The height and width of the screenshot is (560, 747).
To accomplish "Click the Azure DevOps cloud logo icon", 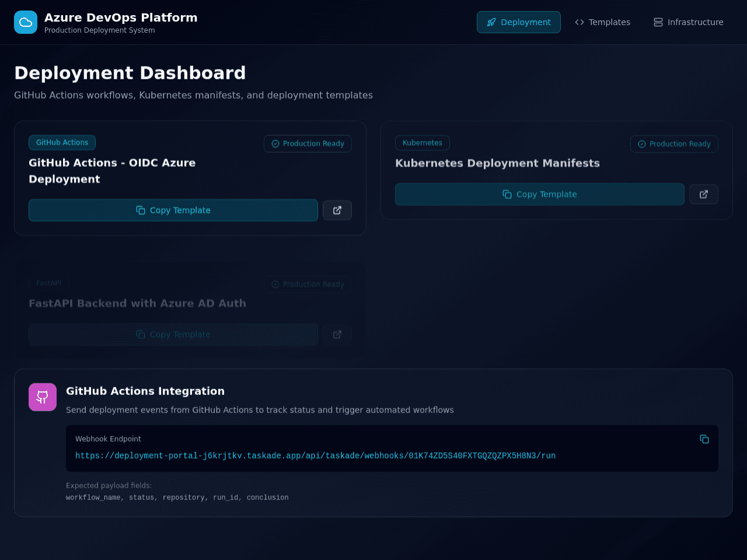I will pyautogui.click(x=26, y=22).
